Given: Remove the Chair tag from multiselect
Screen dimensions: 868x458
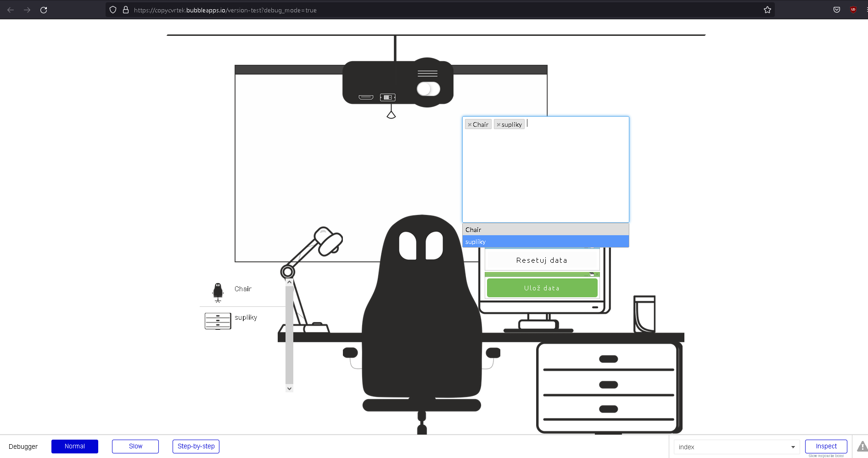Looking at the screenshot, I should click(470, 125).
